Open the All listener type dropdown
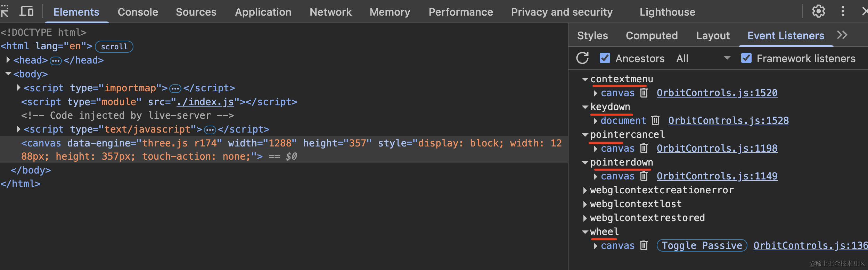This screenshot has height=270, width=868. tap(703, 58)
